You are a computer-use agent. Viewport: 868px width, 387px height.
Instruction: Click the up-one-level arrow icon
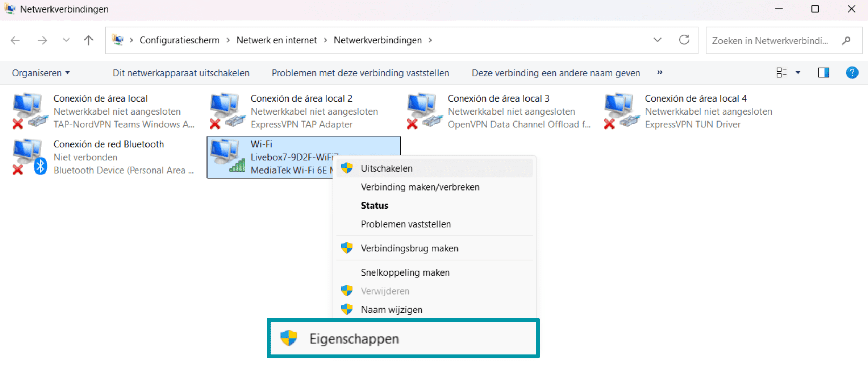[x=88, y=40]
